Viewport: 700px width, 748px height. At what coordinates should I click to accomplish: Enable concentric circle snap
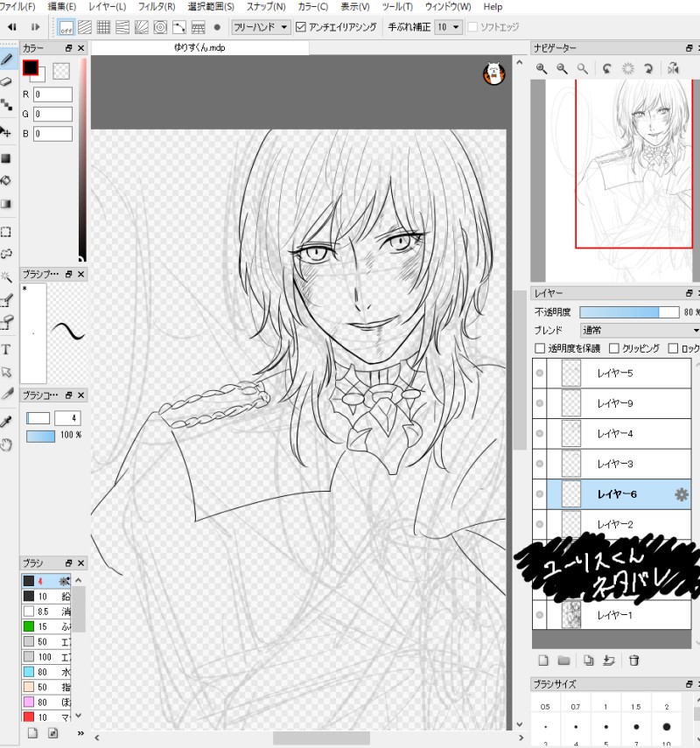pyautogui.click(x=160, y=27)
